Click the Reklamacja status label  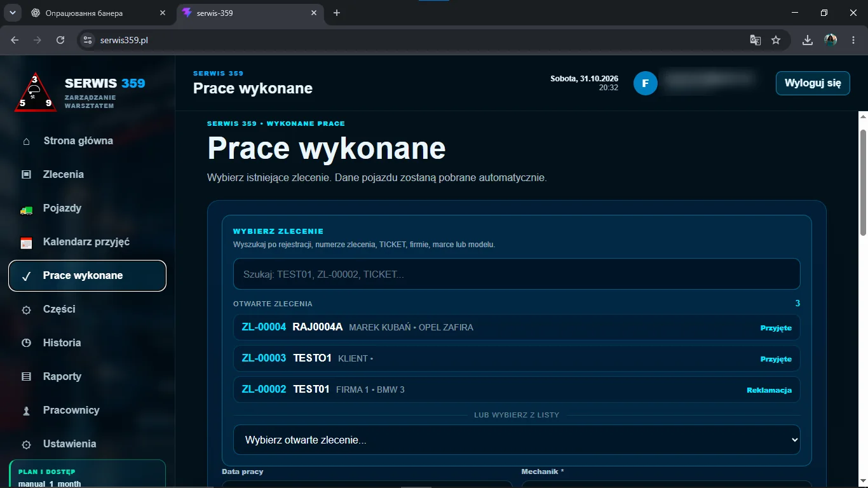point(769,390)
